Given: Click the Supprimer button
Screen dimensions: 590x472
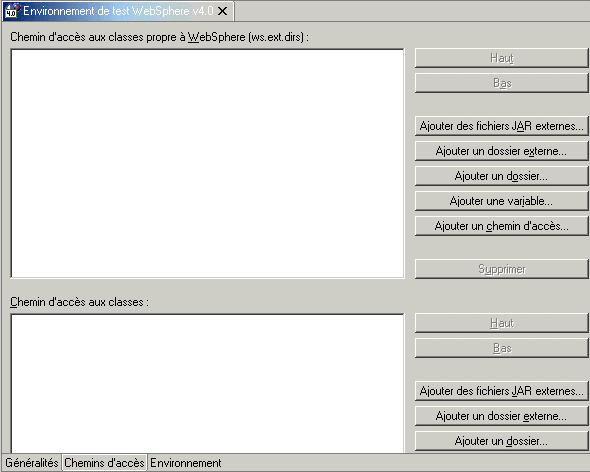Looking at the screenshot, I should tap(502, 269).
